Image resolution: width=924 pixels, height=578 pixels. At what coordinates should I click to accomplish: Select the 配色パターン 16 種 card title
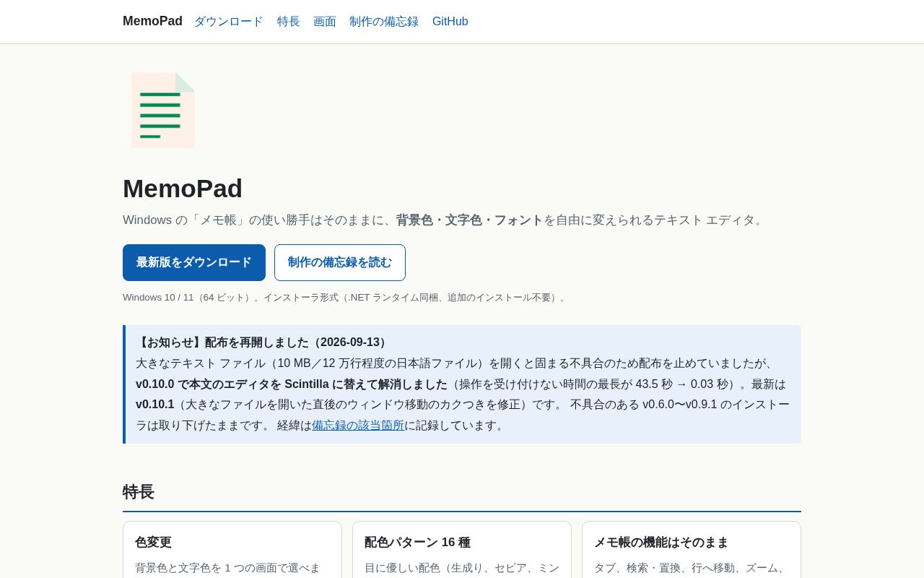(x=417, y=542)
